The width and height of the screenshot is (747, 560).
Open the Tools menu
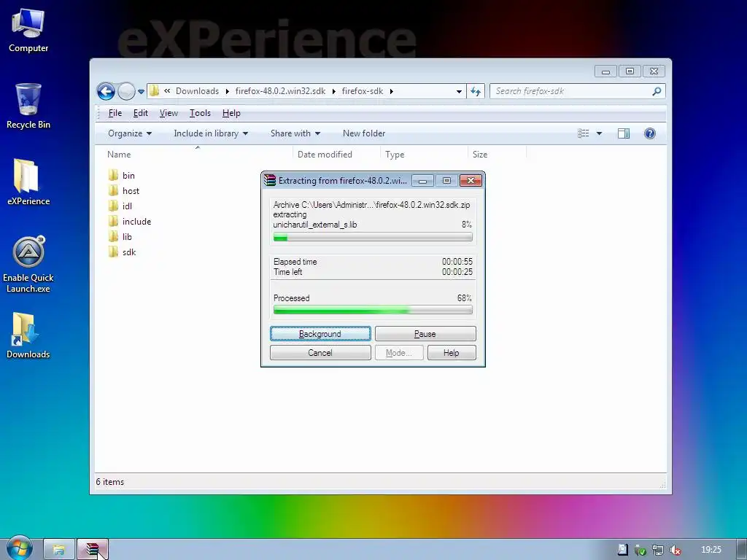[x=200, y=113]
